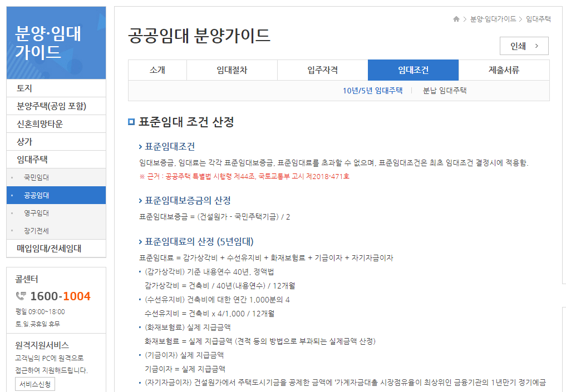Viewport: 566px width, 392px height.
Task: Switch to the 소개 tab
Action: tap(157, 70)
